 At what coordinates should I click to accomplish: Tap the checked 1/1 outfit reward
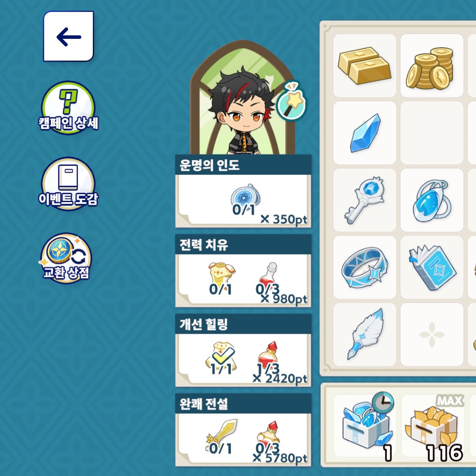[221, 358]
